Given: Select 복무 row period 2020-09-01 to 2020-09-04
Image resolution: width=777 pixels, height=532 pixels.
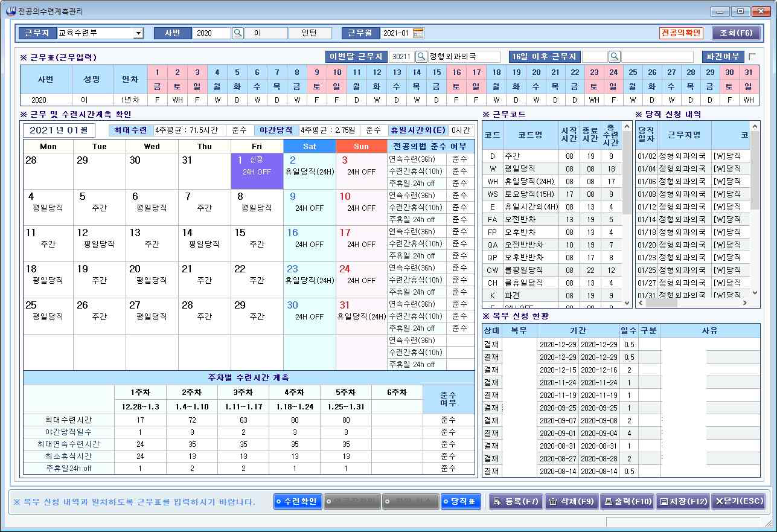Looking at the screenshot, I should [621, 433].
